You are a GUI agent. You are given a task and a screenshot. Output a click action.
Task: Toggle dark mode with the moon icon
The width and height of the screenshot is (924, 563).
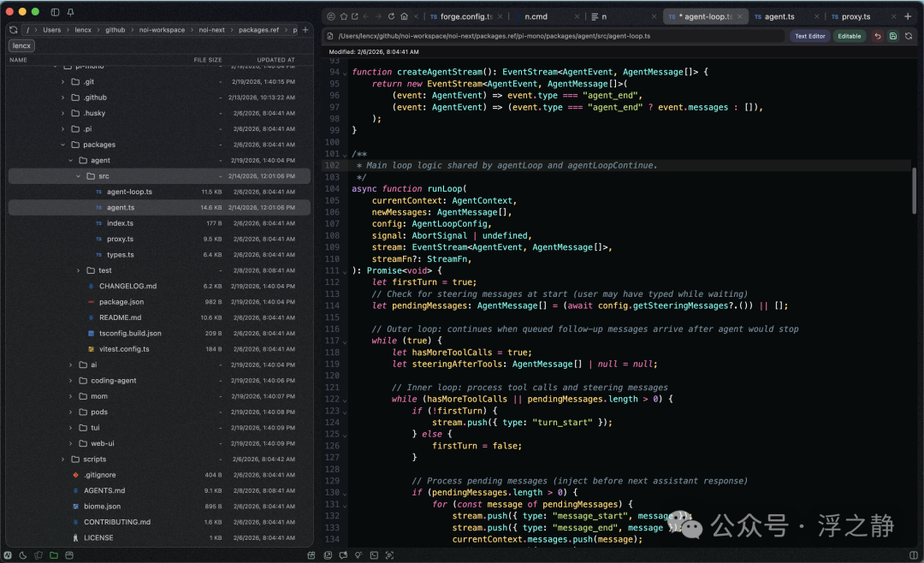(x=23, y=555)
